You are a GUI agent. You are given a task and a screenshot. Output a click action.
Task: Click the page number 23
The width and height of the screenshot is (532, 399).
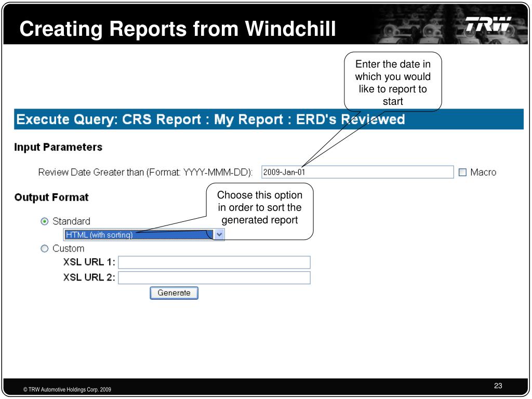coord(498,386)
